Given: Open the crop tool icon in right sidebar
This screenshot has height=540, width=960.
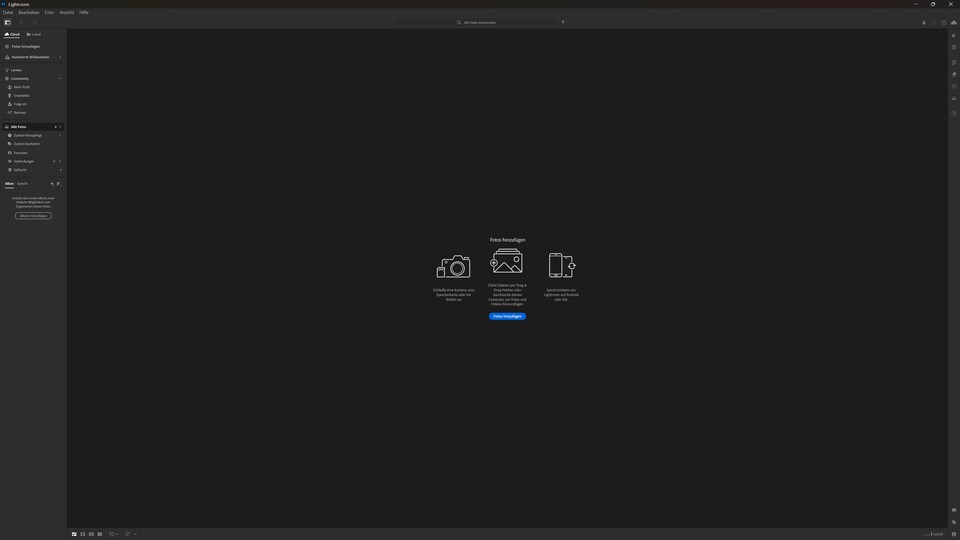Looking at the screenshot, I should click(x=954, y=62).
